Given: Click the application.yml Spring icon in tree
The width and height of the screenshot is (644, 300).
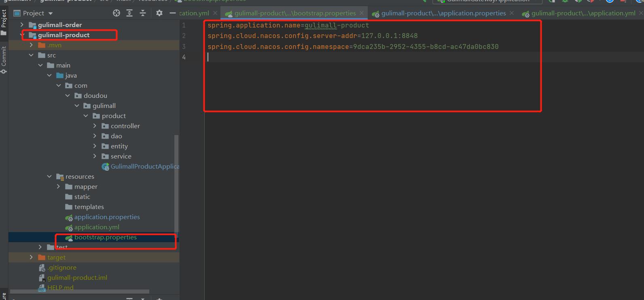Looking at the screenshot, I should (x=69, y=228).
